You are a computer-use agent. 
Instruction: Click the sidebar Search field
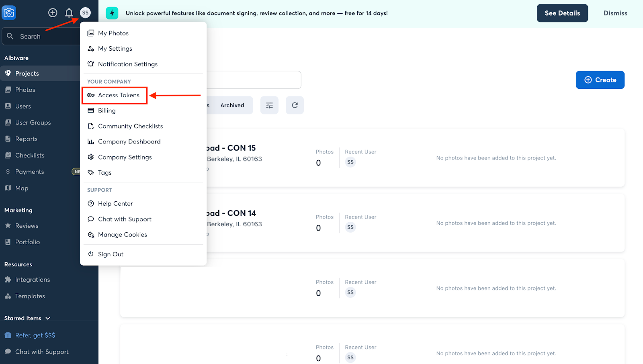click(40, 37)
